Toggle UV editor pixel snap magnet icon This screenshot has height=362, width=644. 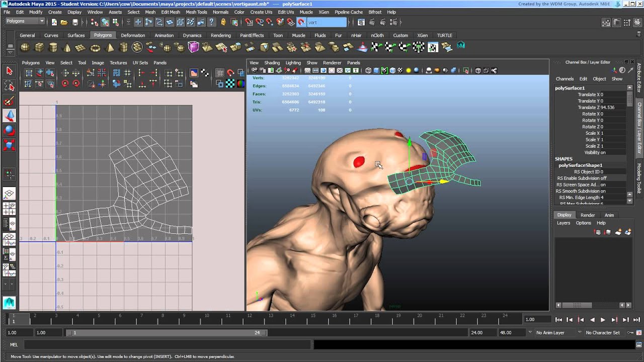[230, 73]
